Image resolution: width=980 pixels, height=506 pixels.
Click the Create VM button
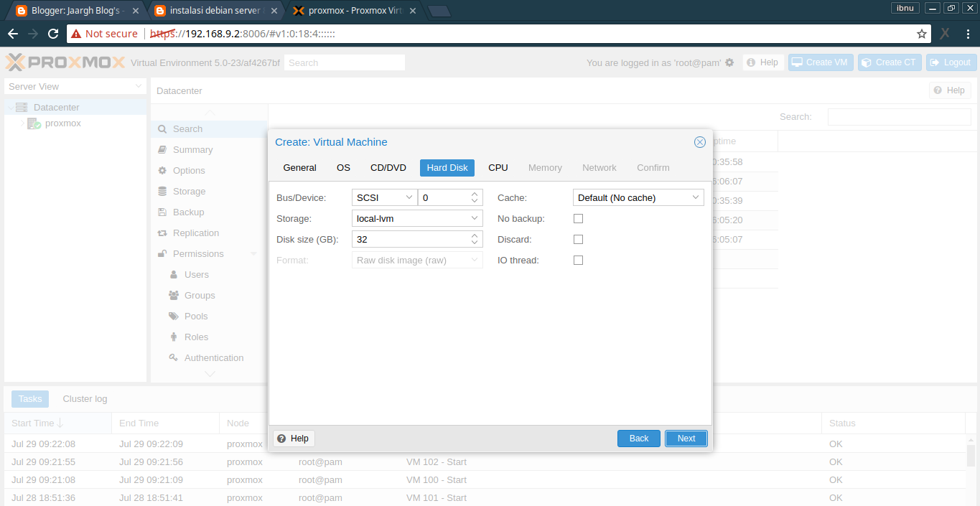(820, 62)
